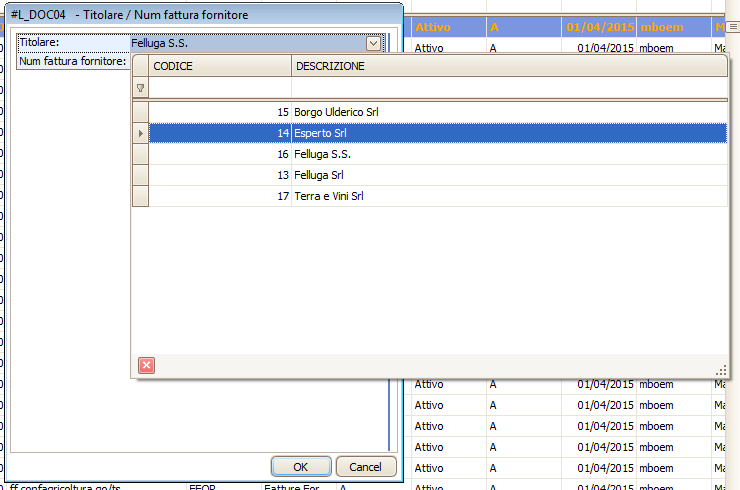The width and height of the screenshot is (740, 490).
Task: Click the Attivo column header in background grid
Action: [x=447, y=27]
